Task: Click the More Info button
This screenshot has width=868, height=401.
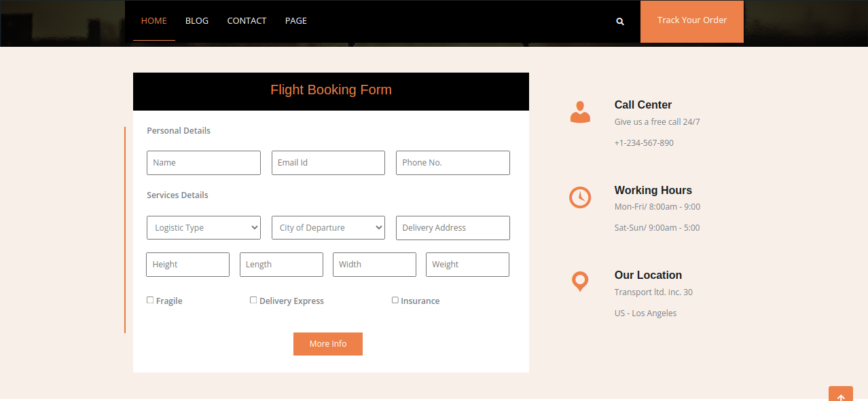Action: pyautogui.click(x=328, y=344)
